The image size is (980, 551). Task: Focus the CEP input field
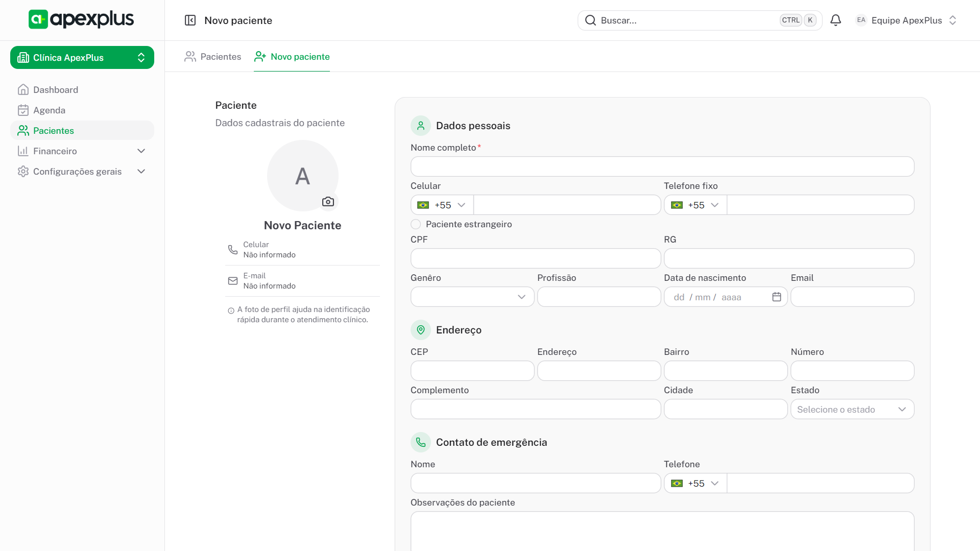(472, 371)
